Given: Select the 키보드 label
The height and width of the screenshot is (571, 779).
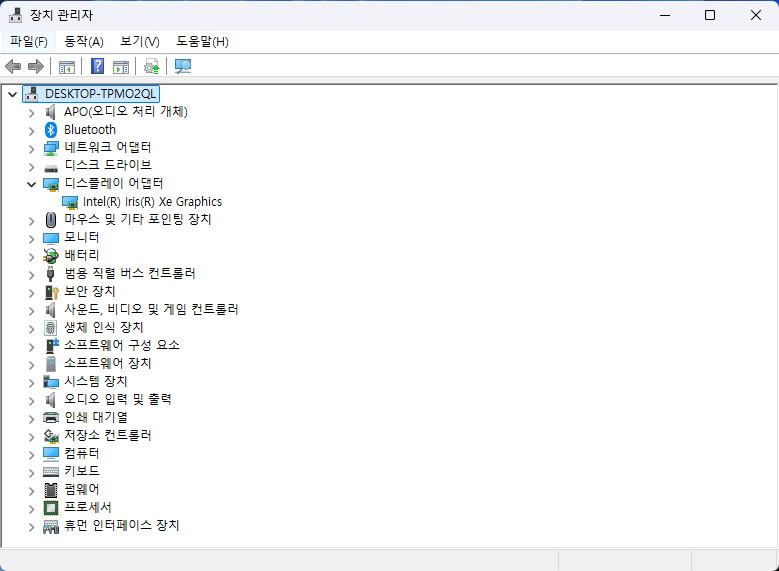Looking at the screenshot, I should [81, 471].
